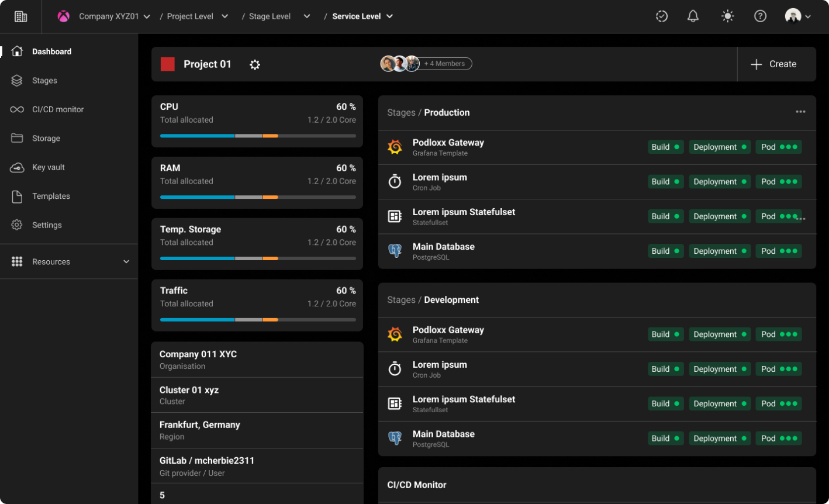Image resolution: width=829 pixels, height=504 pixels.
Task: Open the CI/CD monitor sidebar icon
Action: coord(18,109)
